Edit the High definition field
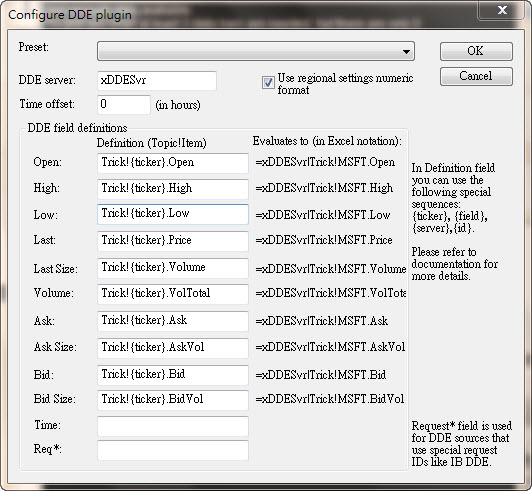The height and width of the screenshot is (491, 532). pos(173,189)
